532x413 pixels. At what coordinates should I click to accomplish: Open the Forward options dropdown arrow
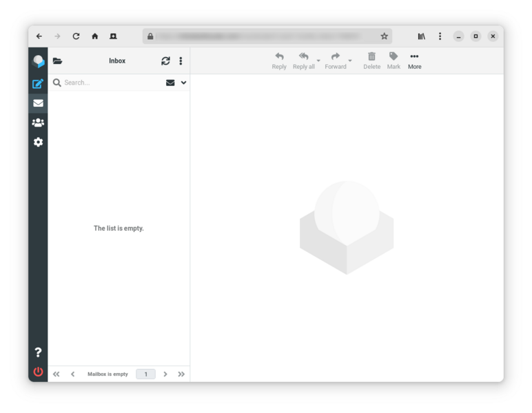[x=350, y=61]
